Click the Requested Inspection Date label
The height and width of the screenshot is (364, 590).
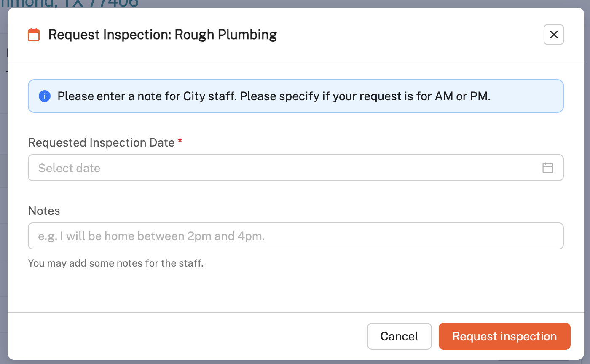click(x=101, y=142)
